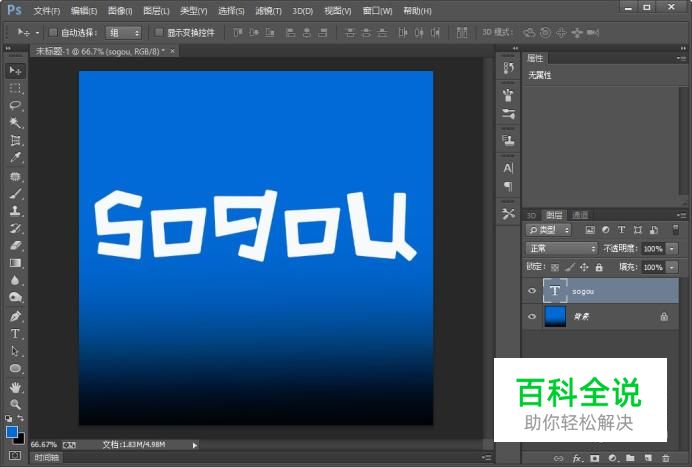Swap foreground and background colors
The image size is (692, 467).
coord(20,418)
